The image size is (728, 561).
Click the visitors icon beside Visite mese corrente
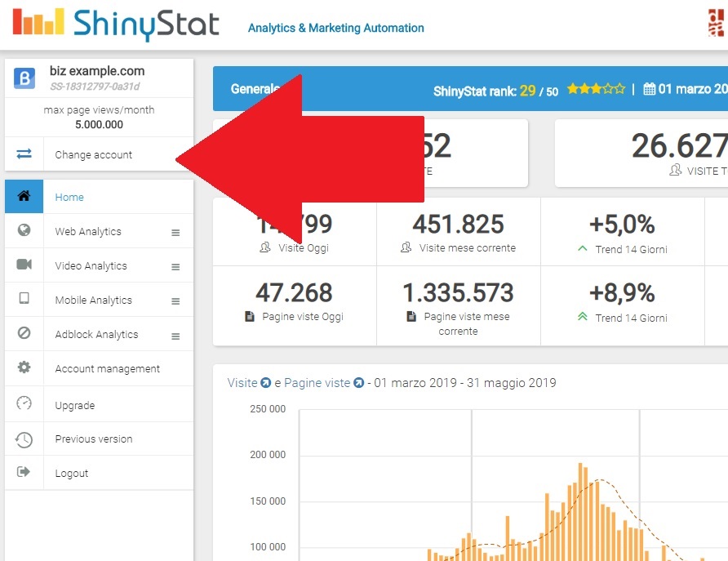click(x=406, y=247)
